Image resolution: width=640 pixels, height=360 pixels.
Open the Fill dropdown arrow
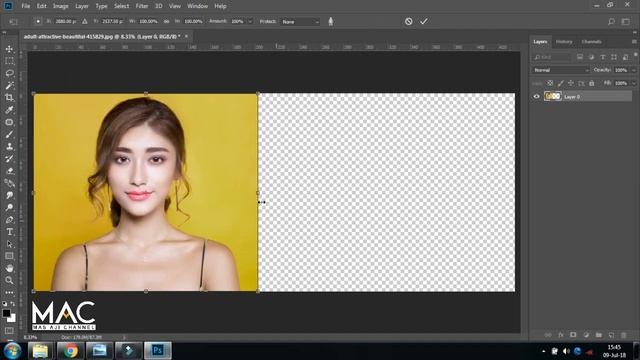tap(633, 83)
